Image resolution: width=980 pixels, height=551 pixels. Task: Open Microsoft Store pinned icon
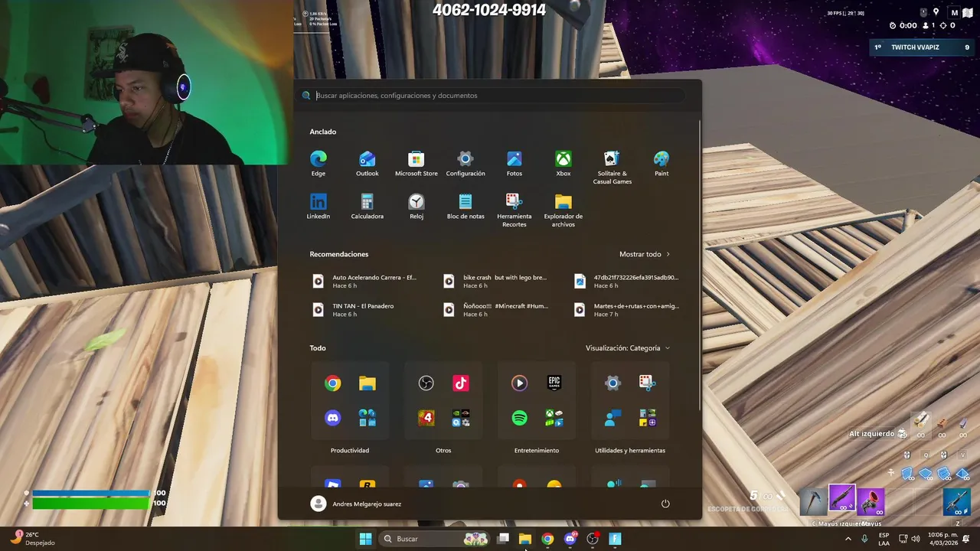416,163
